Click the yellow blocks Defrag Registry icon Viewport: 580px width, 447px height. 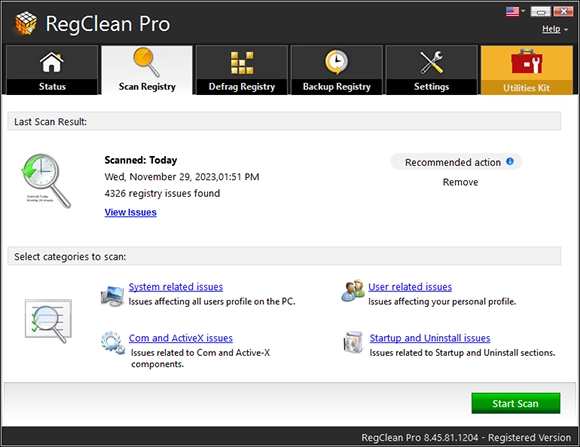click(x=242, y=63)
